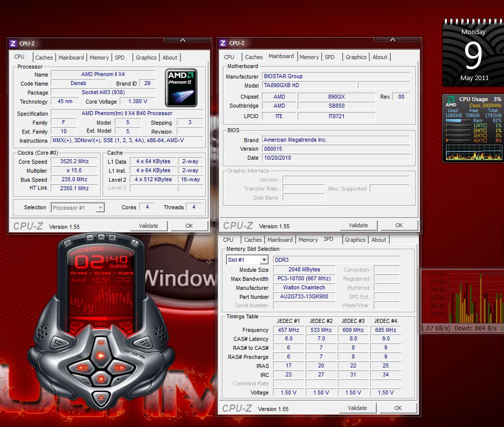Click the southbridge value SB850

[337, 106]
